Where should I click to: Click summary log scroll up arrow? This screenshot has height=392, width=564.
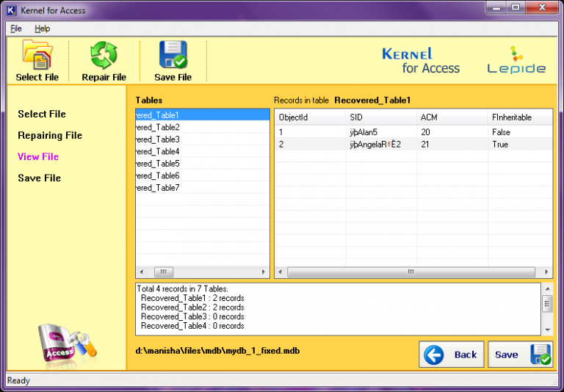point(547,288)
